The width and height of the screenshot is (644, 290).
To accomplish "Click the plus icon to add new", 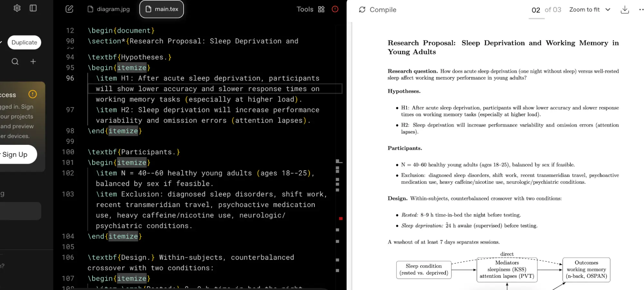I will [33, 61].
